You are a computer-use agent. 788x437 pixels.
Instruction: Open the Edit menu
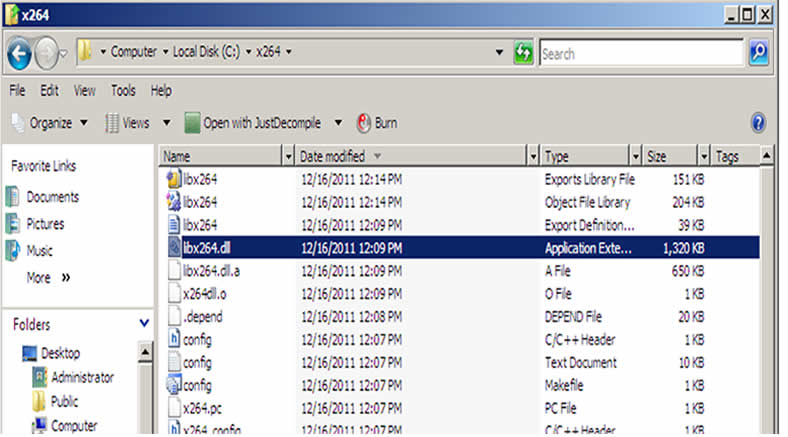point(49,90)
